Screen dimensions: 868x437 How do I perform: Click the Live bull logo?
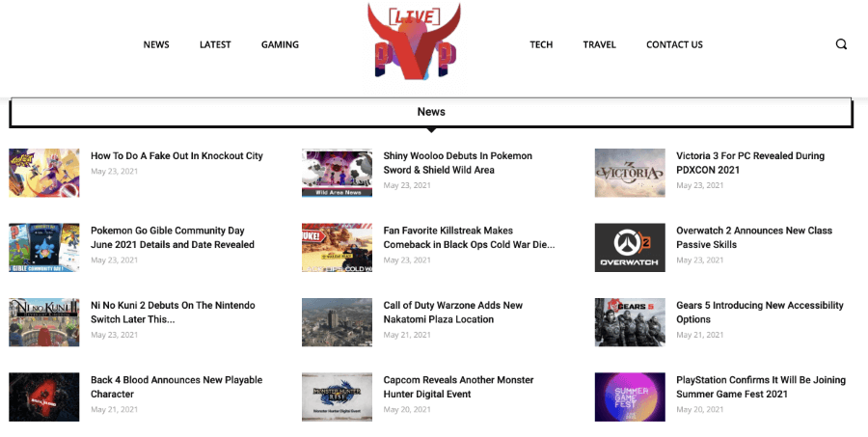click(x=414, y=41)
